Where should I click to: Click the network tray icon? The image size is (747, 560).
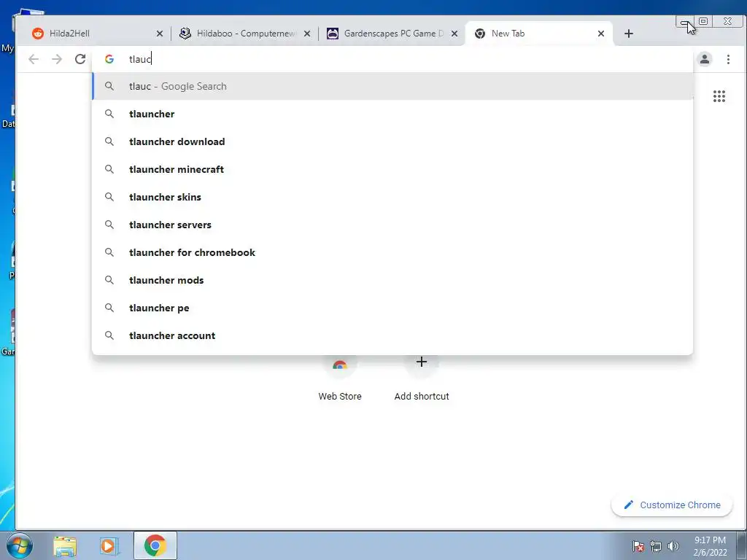point(656,546)
